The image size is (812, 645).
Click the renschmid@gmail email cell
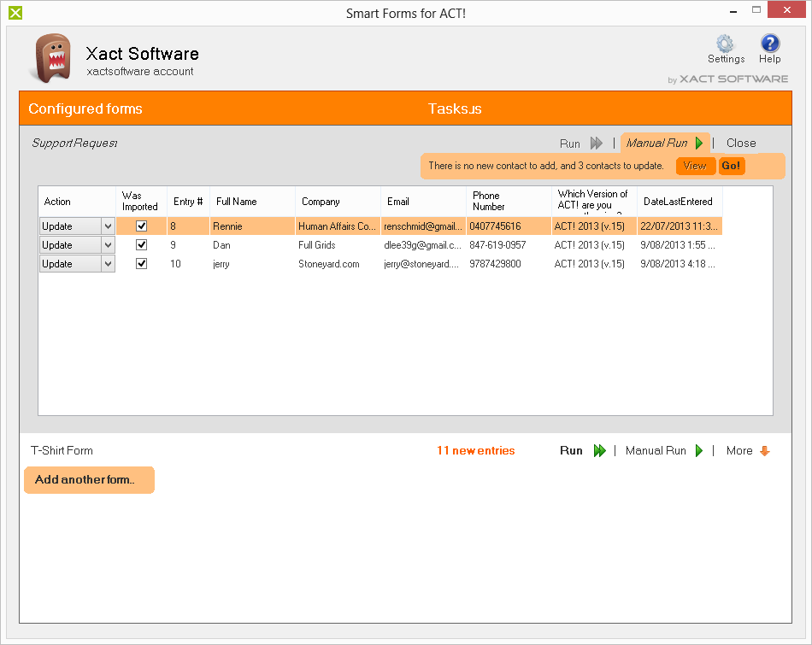(x=424, y=226)
